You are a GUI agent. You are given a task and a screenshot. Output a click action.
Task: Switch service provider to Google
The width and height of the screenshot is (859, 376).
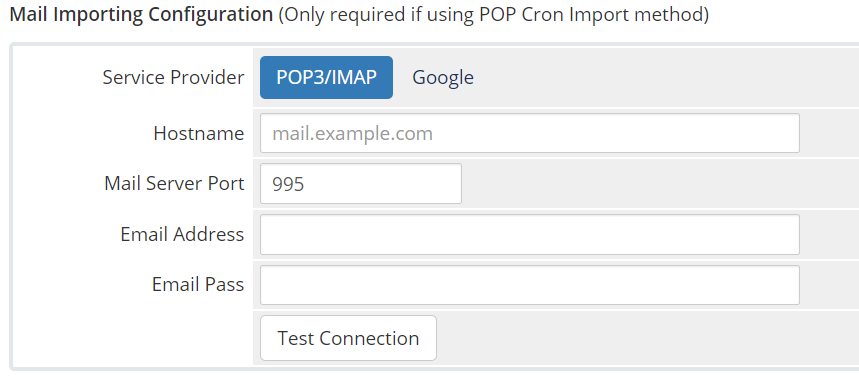(x=443, y=77)
